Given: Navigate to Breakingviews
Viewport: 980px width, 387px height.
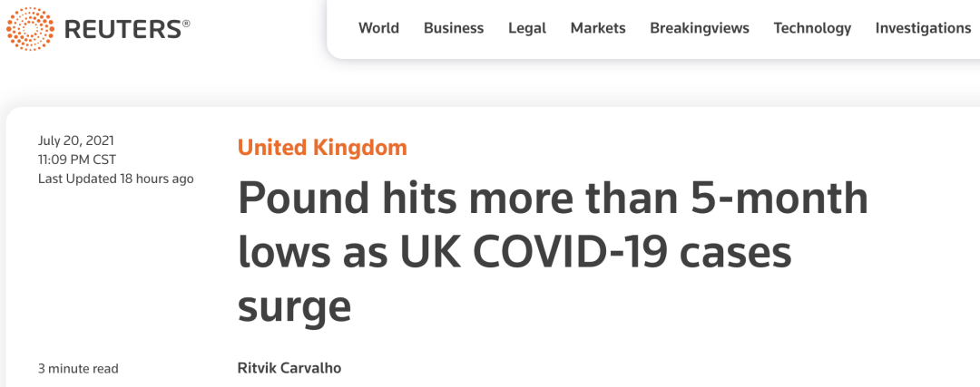Looking at the screenshot, I should pos(700,28).
